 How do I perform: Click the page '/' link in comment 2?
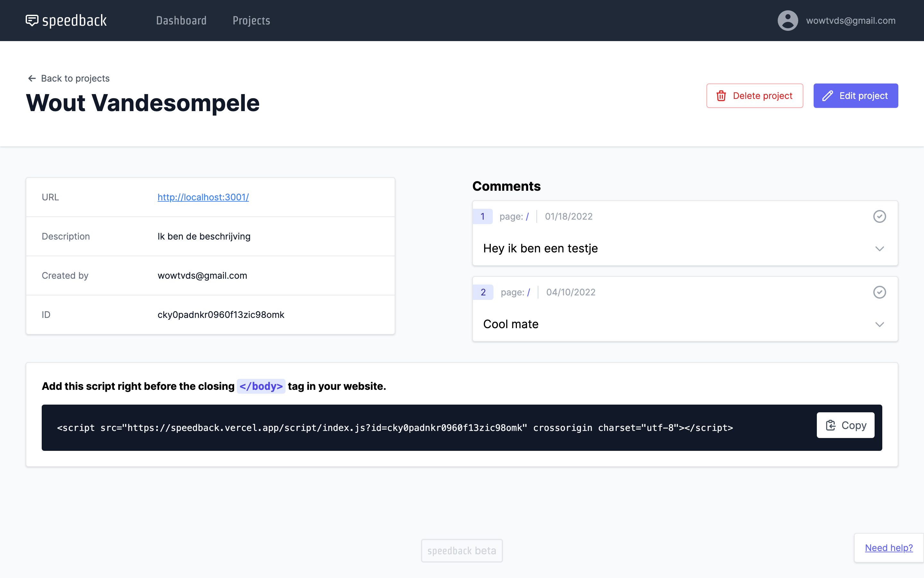[528, 292]
